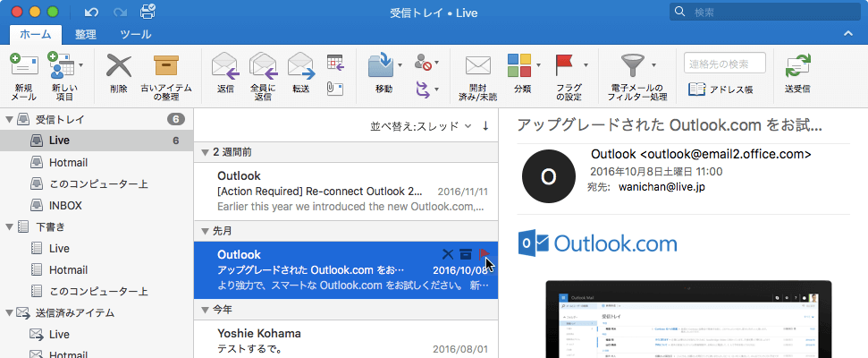Open the rules dropdown arrow
Screen dimensions: 868x358
[x=437, y=89]
